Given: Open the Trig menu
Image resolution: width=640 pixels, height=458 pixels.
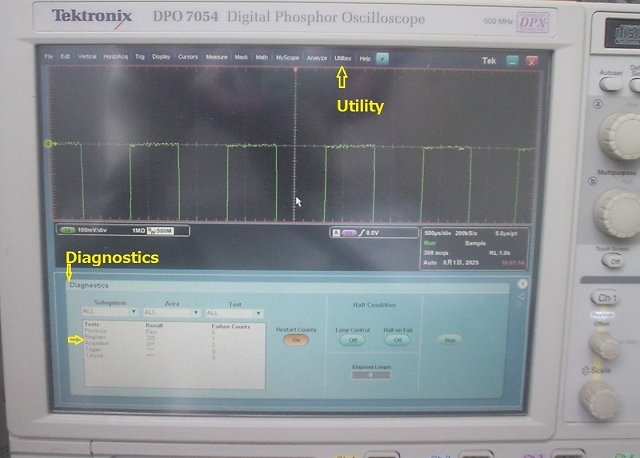Looking at the screenshot, I should tap(140, 57).
